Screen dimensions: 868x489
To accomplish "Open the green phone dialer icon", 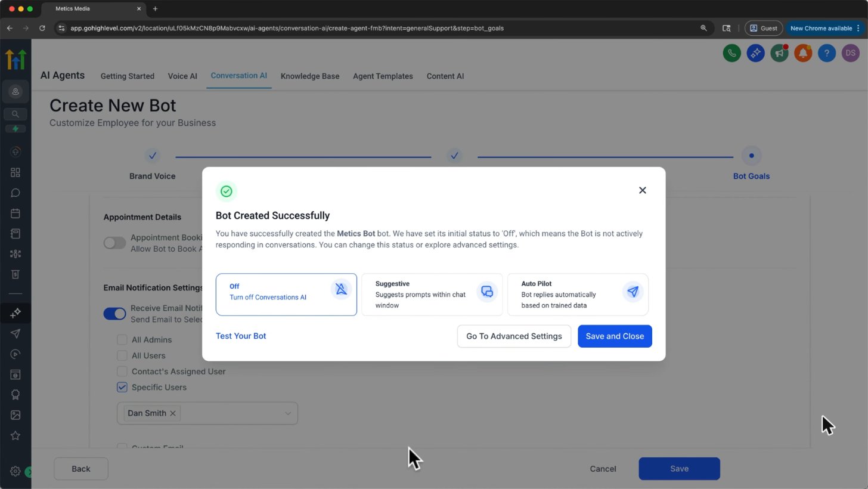I will 731,53.
